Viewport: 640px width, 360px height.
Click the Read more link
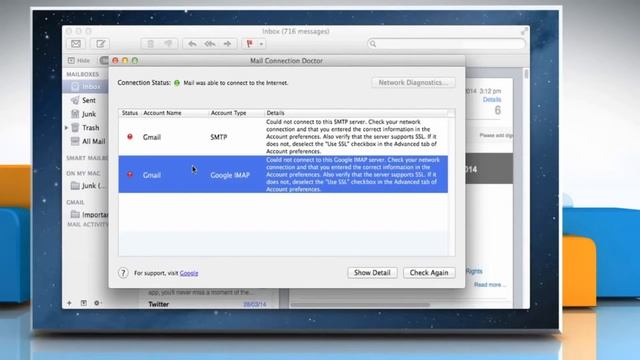[490, 284]
